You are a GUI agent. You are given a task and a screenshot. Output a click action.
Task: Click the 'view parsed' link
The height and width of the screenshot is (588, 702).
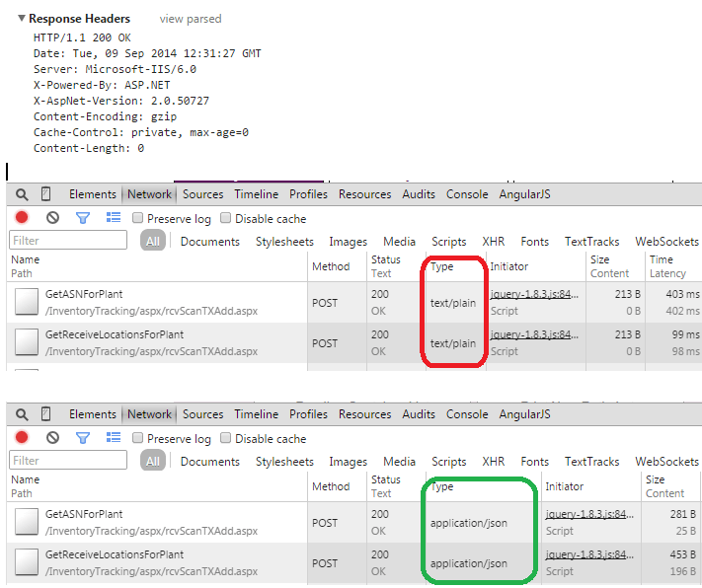coord(191,19)
